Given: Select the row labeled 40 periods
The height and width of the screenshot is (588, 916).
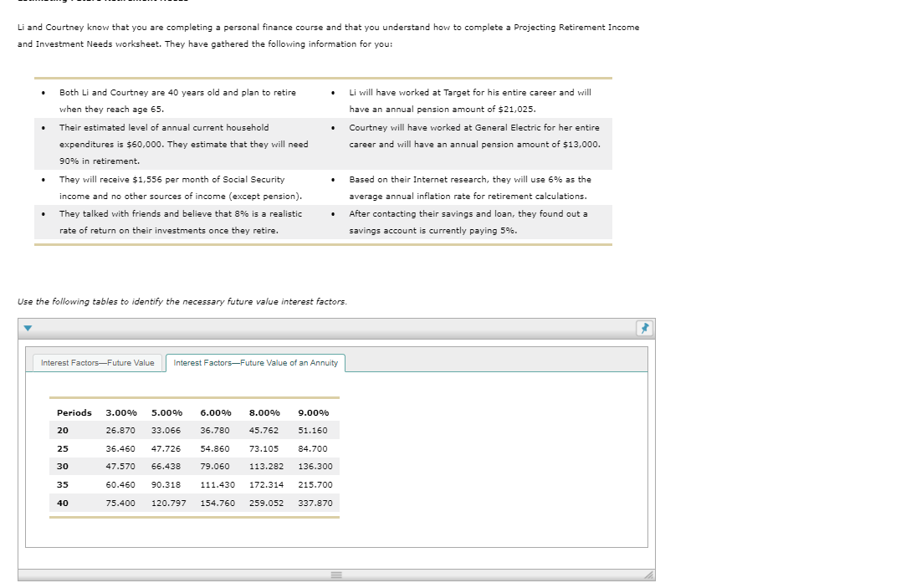Looking at the screenshot, I should coord(63,503).
